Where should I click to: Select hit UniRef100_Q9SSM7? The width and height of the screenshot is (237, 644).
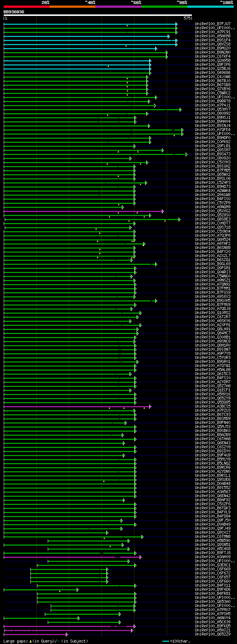point(213,150)
